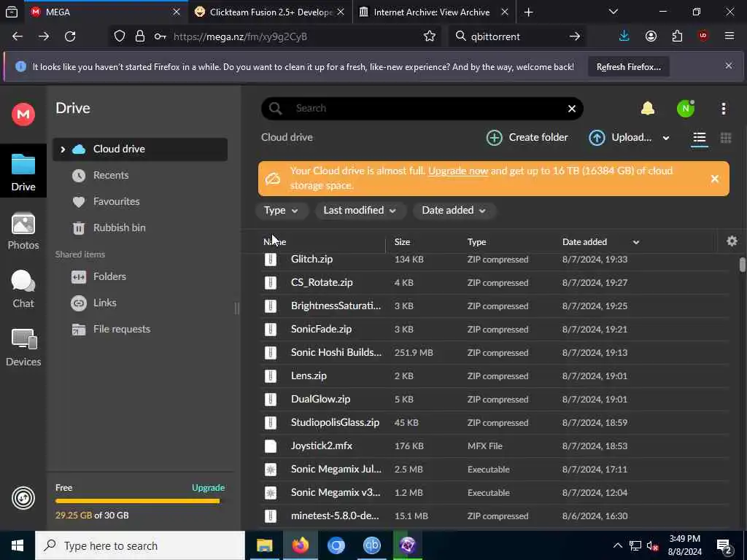This screenshot has width=747, height=560.
Task: Click the shield tracking protection icon
Action: [119, 36]
